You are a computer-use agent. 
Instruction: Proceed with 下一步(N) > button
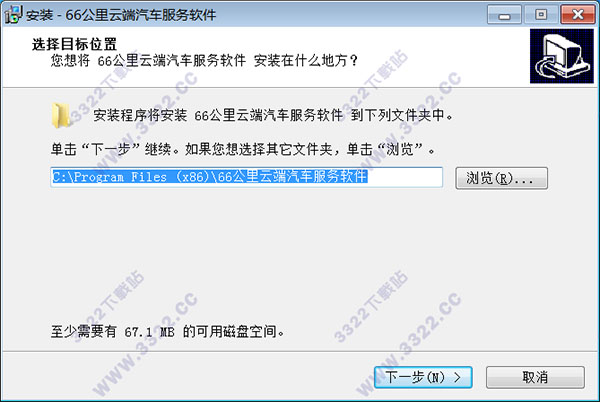423,378
